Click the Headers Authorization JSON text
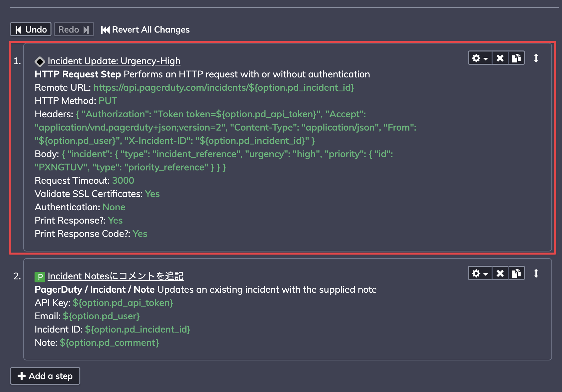 click(226, 127)
